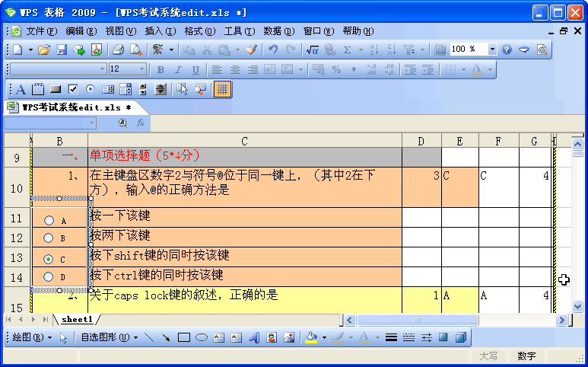Toggle grid display in forms toolbar

222,89
